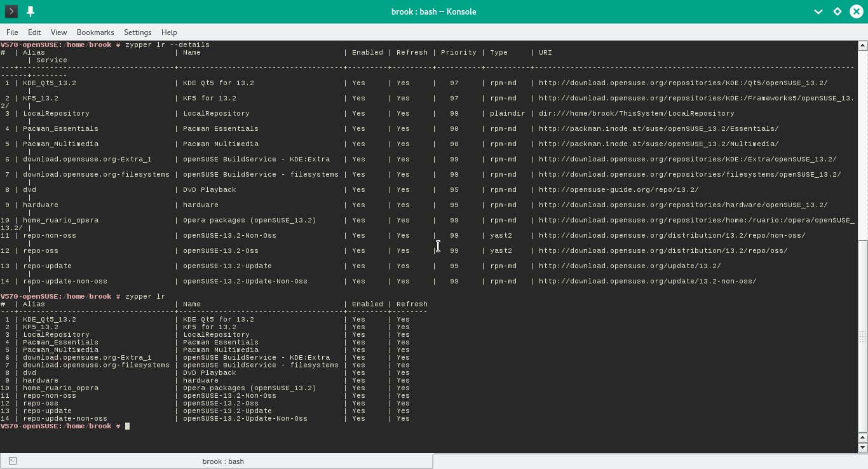Click the 'brook : bash — Konsole' window title
The height and width of the screenshot is (469, 868).
point(433,11)
